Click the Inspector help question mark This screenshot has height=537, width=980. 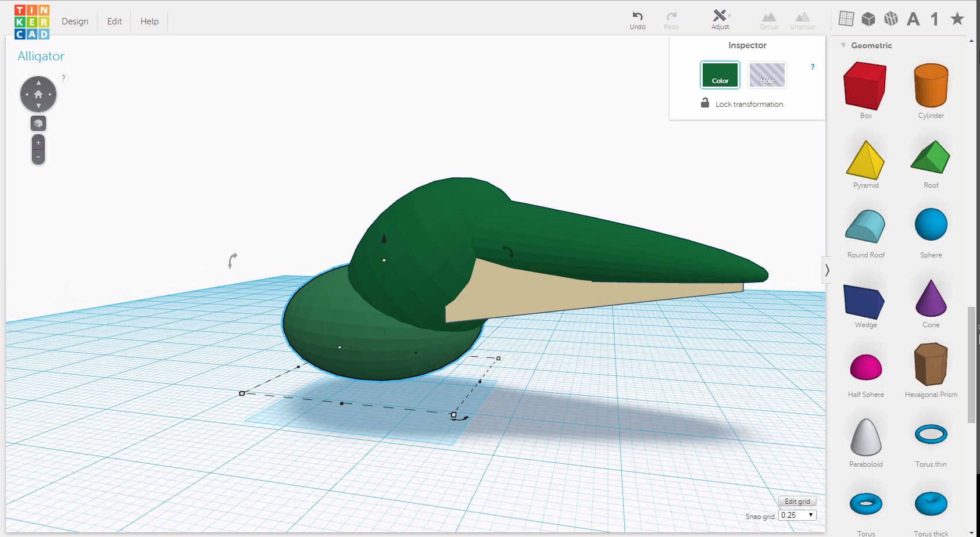point(813,67)
